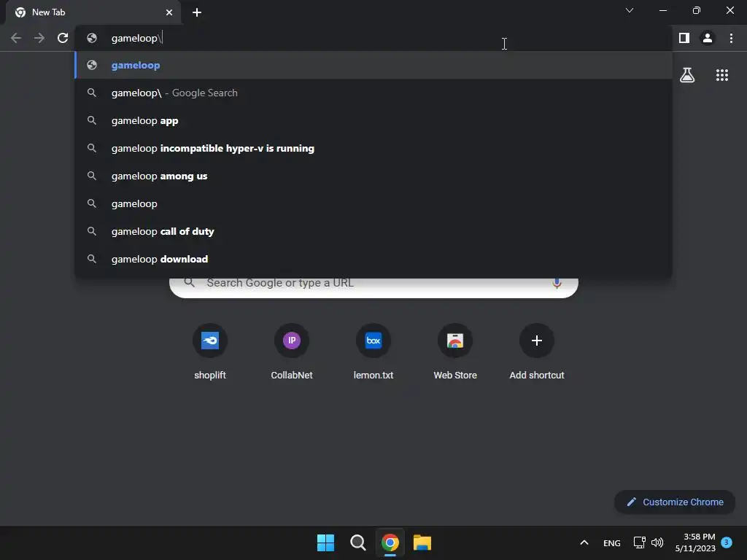Click Customize Chrome button

pos(675,502)
